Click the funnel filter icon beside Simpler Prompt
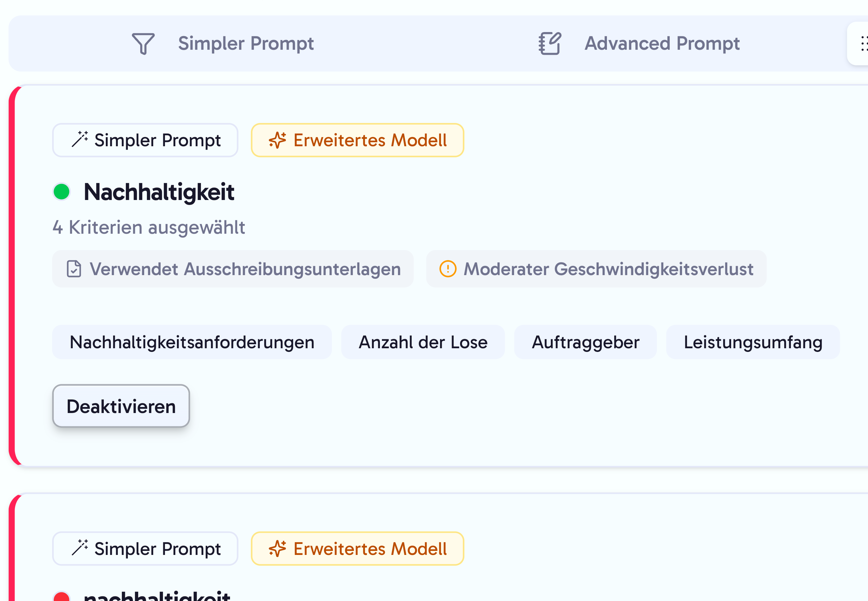Screen dimensions: 868x601 pyautogui.click(x=143, y=44)
